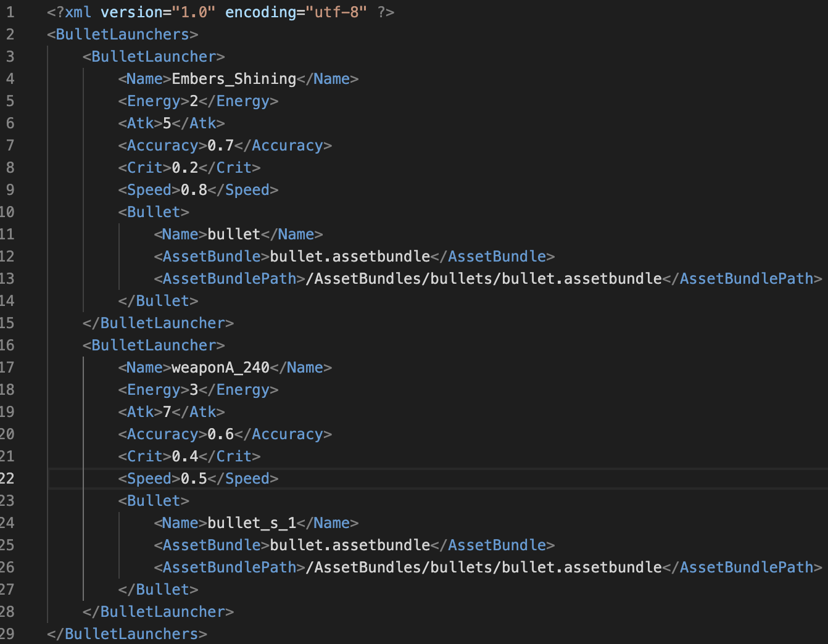Click line number 1 in gutter
The width and height of the screenshot is (828, 644).
click(10, 12)
